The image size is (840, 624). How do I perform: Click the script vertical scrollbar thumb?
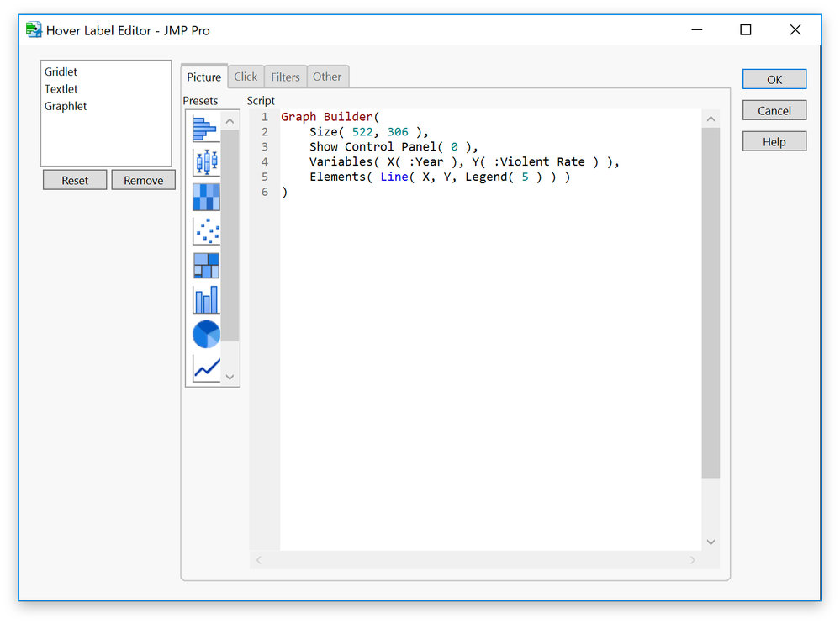click(711, 303)
